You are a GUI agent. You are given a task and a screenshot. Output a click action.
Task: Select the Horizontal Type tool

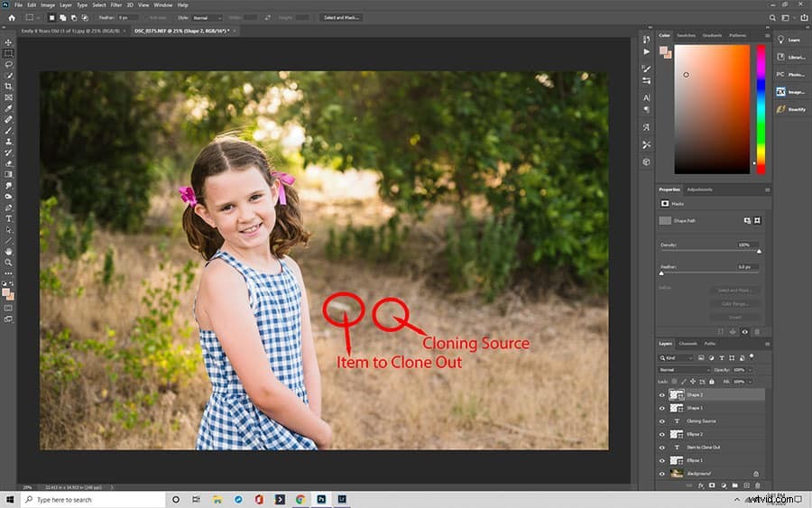[x=8, y=218]
